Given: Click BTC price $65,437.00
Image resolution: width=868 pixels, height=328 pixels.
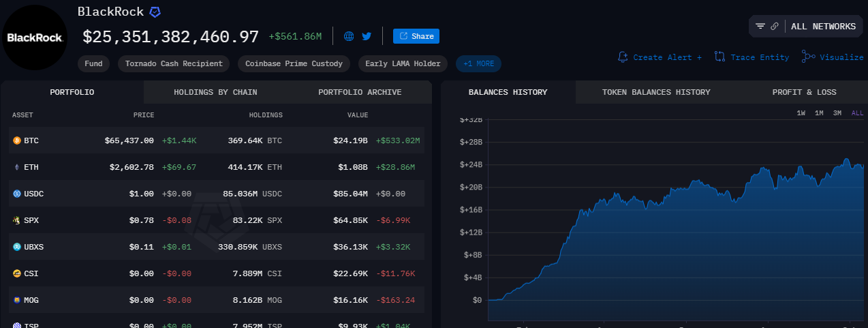Looking at the screenshot, I should 129,140.
